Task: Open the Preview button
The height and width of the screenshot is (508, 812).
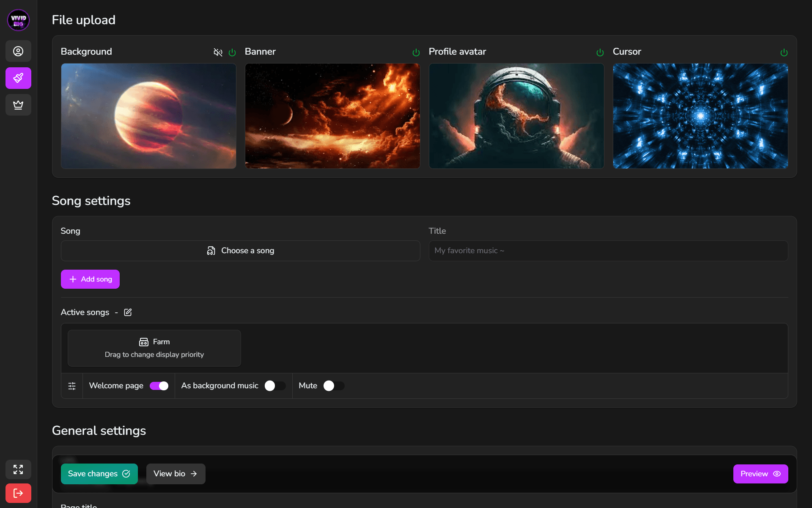Action: (x=760, y=474)
